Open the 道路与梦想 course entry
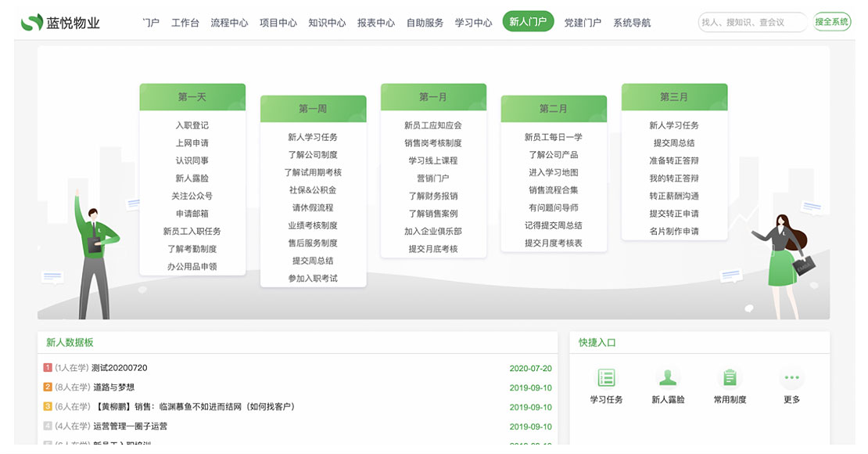 pos(114,387)
